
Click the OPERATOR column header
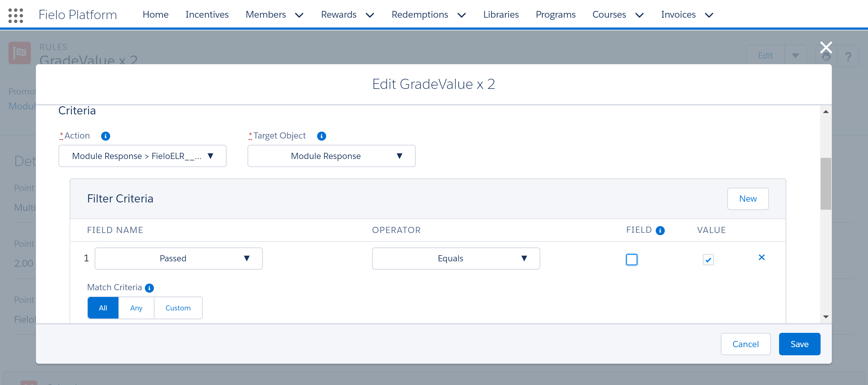[x=396, y=230]
